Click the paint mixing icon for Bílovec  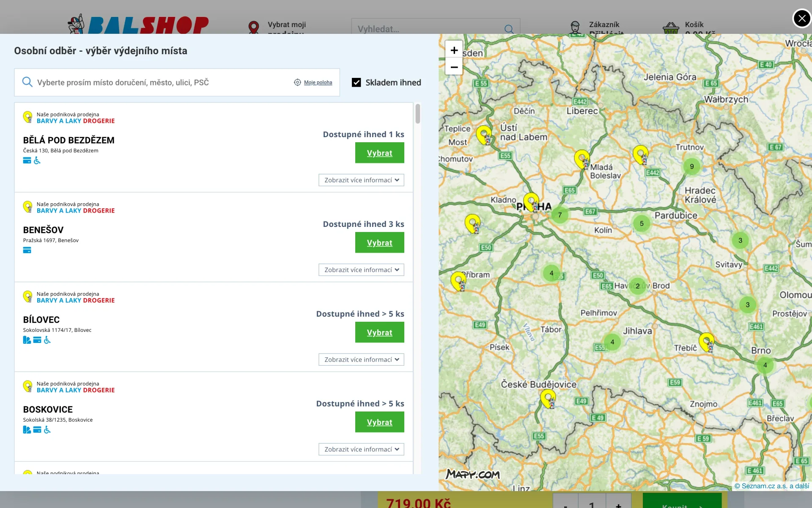(x=27, y=340)
